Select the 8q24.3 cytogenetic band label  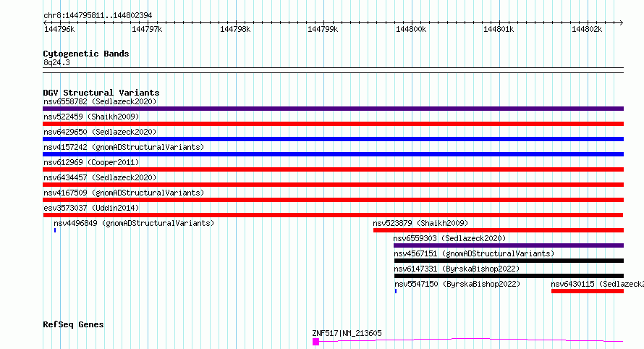tap(56, 62)
